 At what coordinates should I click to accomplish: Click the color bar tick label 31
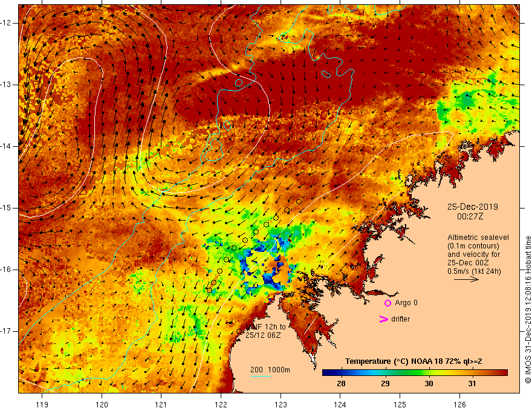[x=472, y=384]
